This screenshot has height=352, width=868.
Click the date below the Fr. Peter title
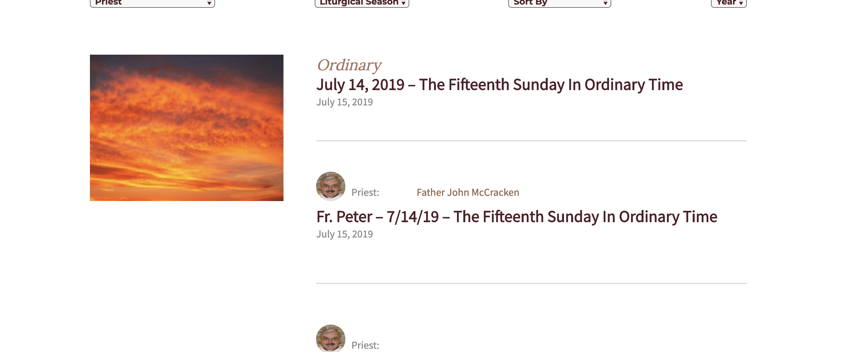tap(344, 234)
